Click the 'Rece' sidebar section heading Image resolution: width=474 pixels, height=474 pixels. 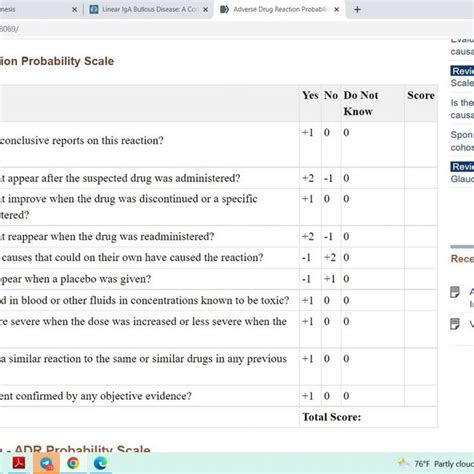[x=462, y=259]
